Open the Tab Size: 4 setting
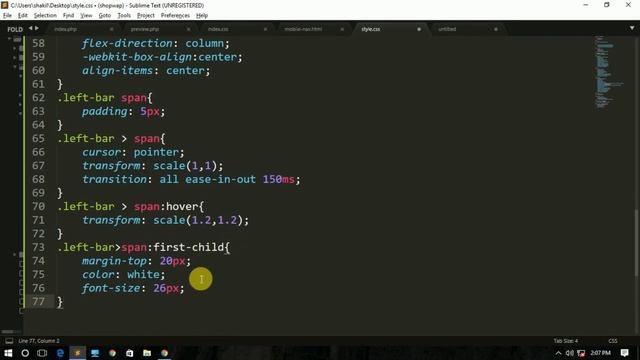 pos(566,341)
